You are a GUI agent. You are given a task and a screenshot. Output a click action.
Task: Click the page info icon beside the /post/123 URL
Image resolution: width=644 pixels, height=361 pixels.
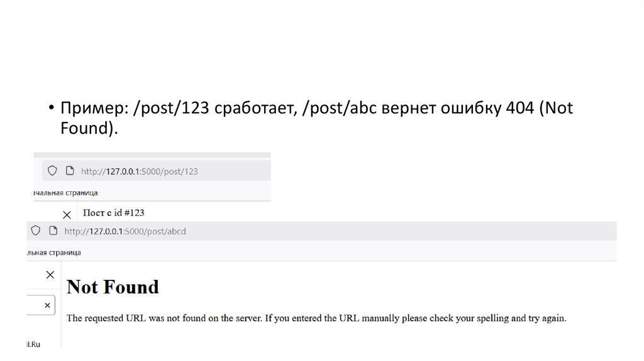coord(70,170)
